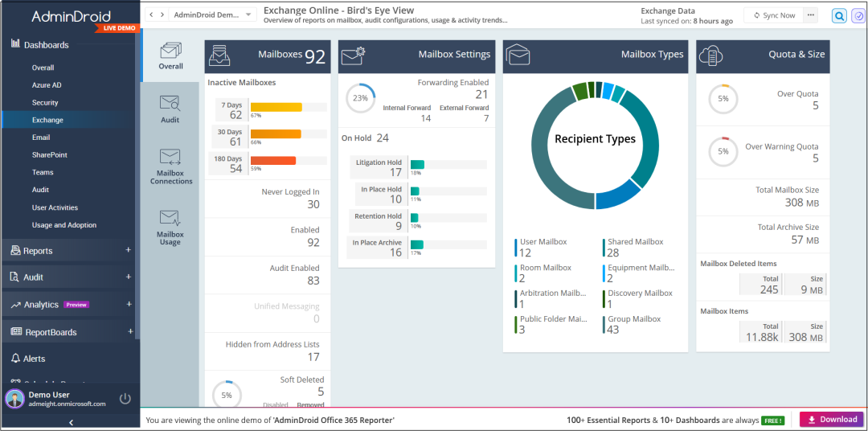Expand the Analytics section plus sign
Image resolution: width=868 pixels, height=431 pixels.
pyautogui.click(x=129, y=304)
